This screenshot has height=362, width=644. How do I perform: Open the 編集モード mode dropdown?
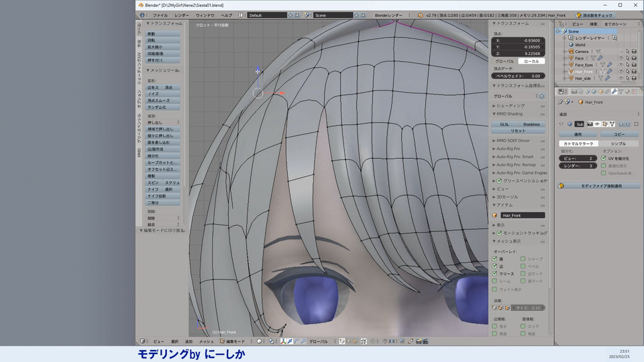pos(237,341)
